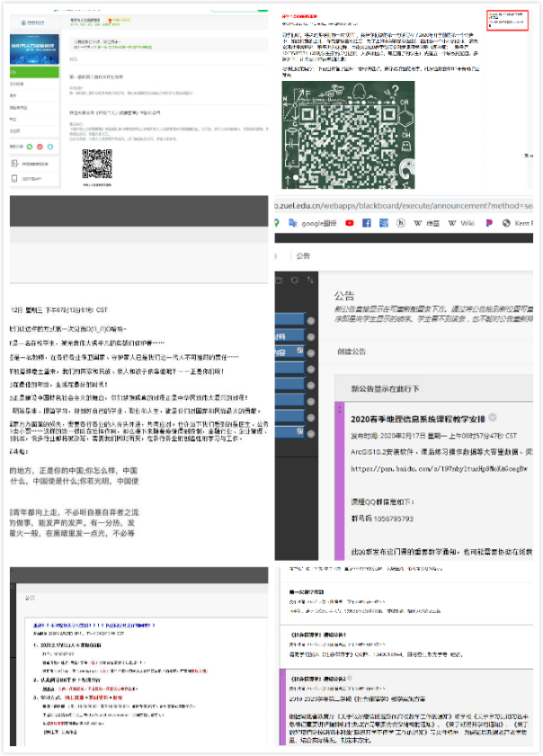Click the refresh icon in course menu
Viewport: 543px width, 756px height.
(296, 280)
